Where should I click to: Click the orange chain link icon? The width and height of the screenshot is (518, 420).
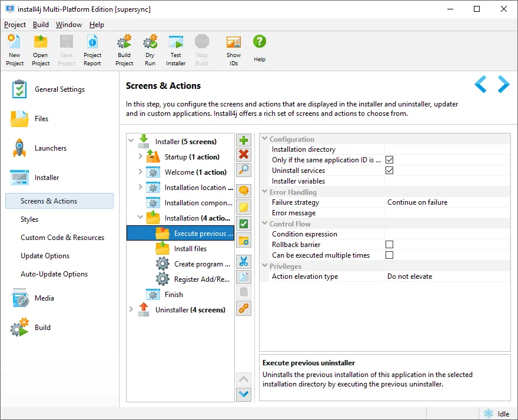tap(244, 308)
